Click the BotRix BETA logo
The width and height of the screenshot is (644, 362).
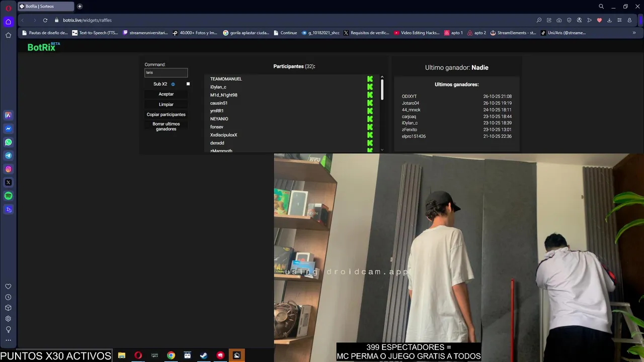tap(44, 47)
